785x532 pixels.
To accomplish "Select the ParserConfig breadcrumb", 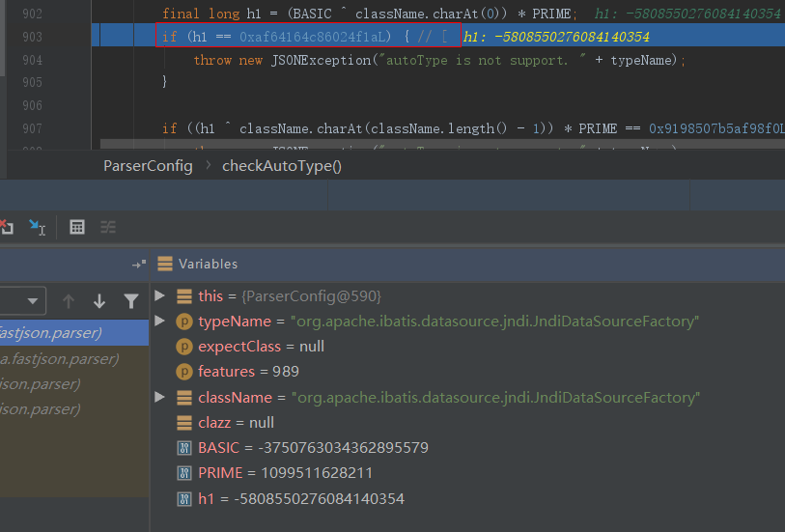I will click(x=148, y=165).
